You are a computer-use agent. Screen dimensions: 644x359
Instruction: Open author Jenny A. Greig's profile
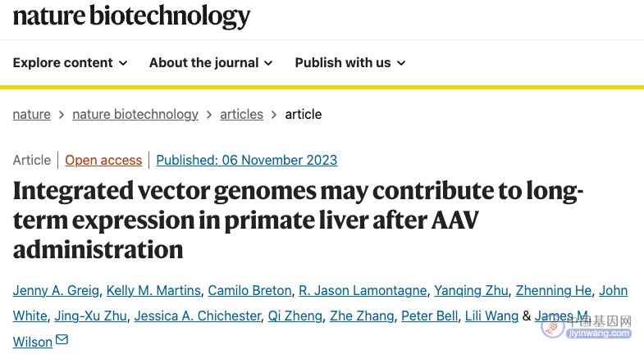[56, 290]
